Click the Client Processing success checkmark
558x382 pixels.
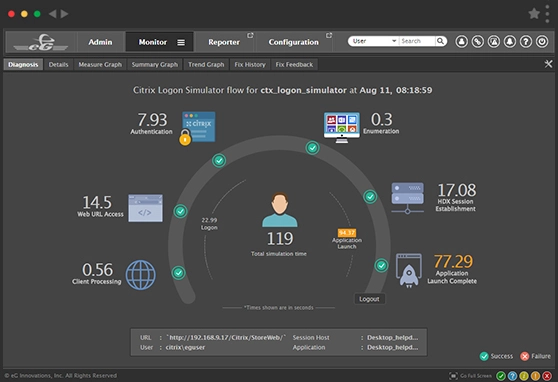178,273
